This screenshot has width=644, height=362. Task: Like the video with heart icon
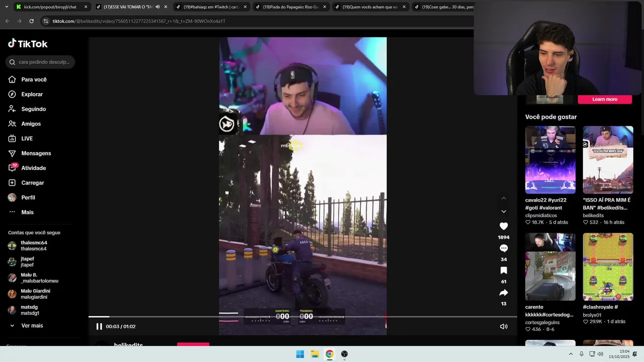(504, 226)
